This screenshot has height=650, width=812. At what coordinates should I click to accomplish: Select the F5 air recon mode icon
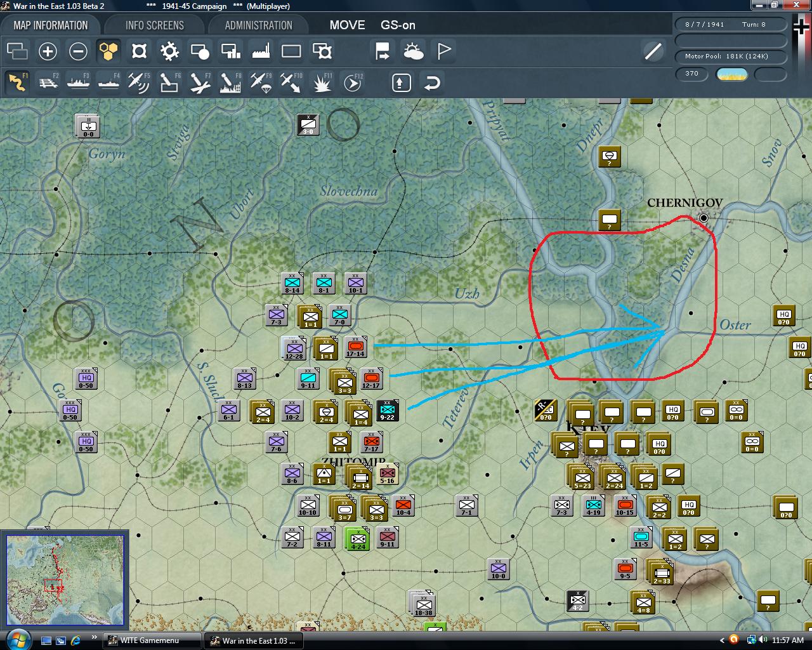[139, 83]
